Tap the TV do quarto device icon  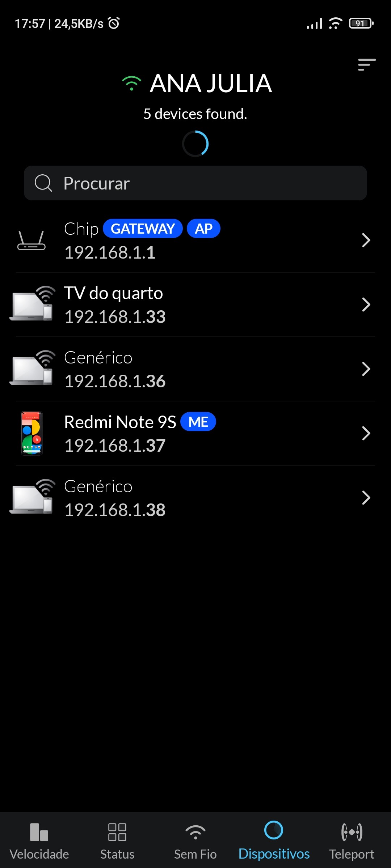[33, 304]
